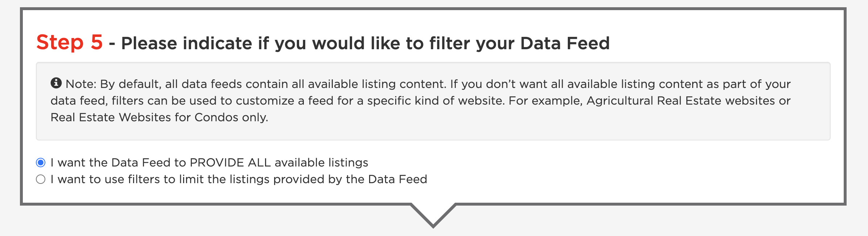
Task: Select PROVIDE ALL available listings option
Action: click(41, 163)
